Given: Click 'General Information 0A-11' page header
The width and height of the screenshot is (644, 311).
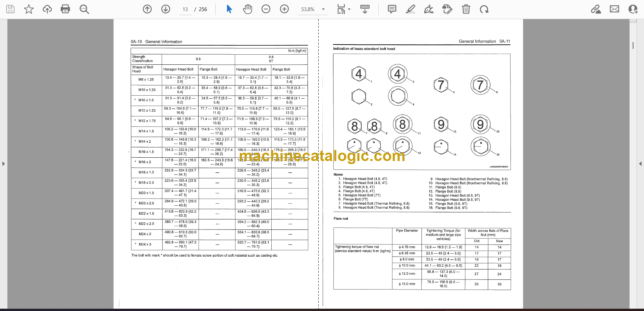Looking at the screenshot, I should 484,41.
